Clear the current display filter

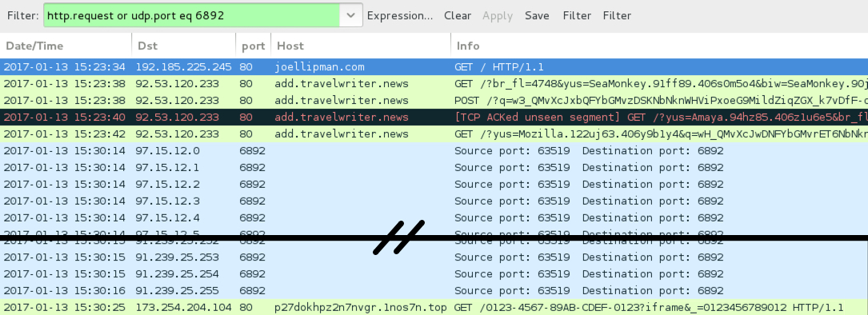click(458, 15)
